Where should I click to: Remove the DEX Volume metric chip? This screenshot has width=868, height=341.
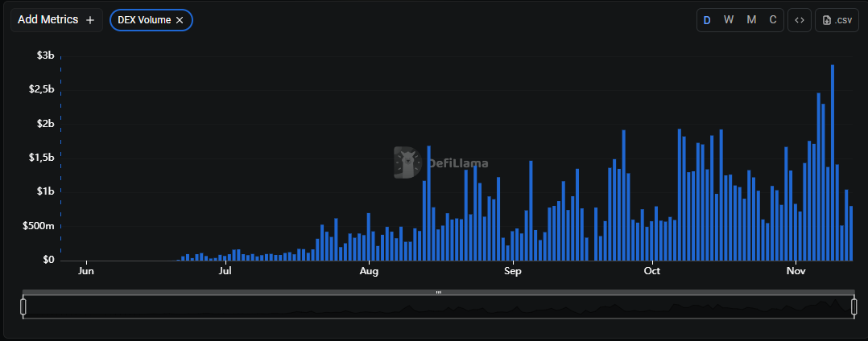180,20
